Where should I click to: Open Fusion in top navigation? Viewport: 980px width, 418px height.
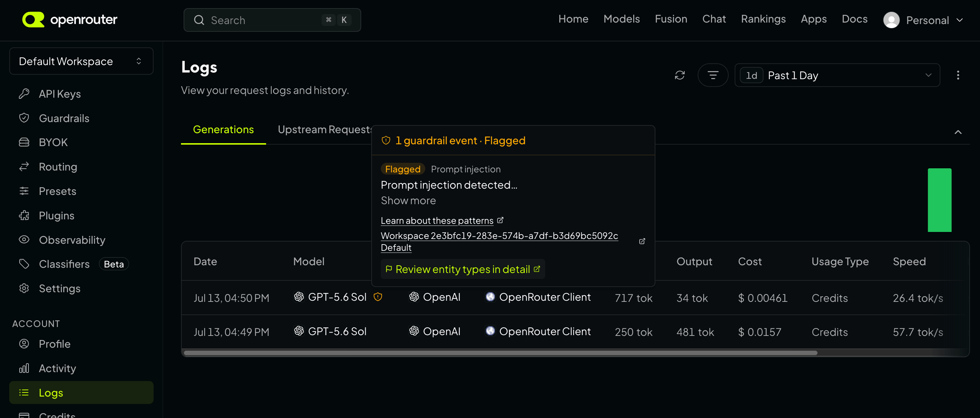pos(671,18)
